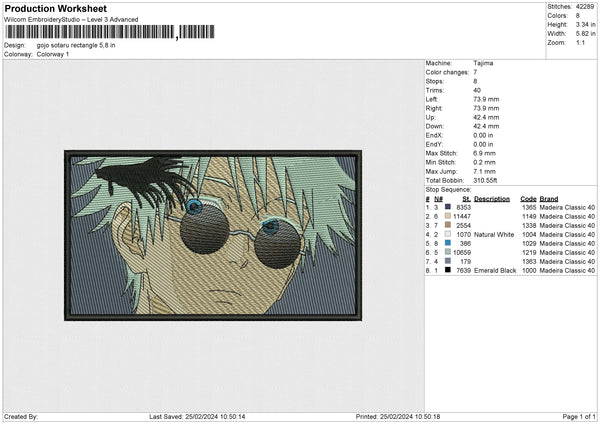Click the Stitches count value 42289

click(586, 6)
